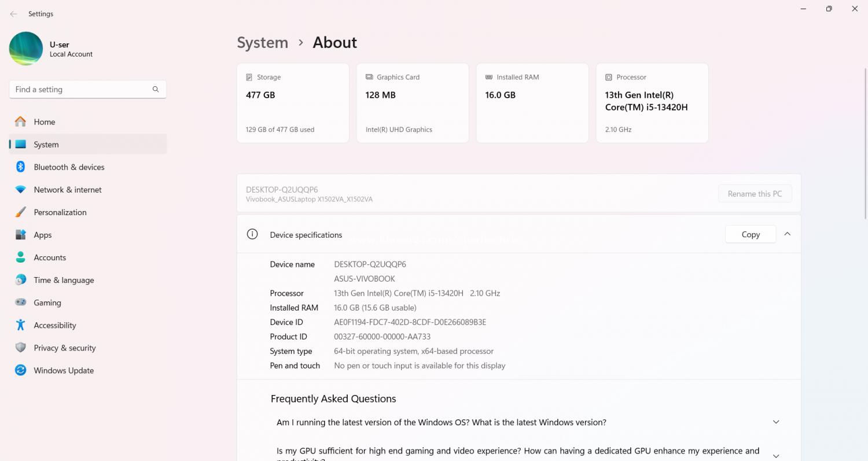Click the search magnifier icon

[156, 90]
